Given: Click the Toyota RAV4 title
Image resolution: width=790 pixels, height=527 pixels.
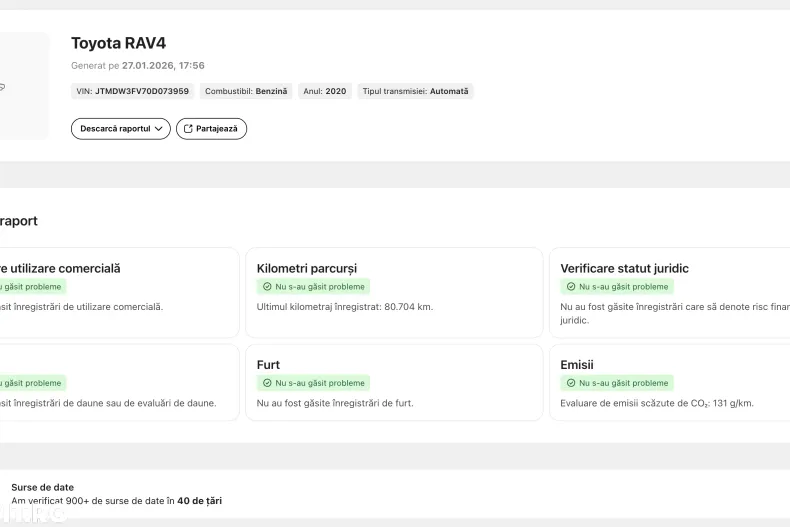Looking at the screenshot, I should [118, 43].
